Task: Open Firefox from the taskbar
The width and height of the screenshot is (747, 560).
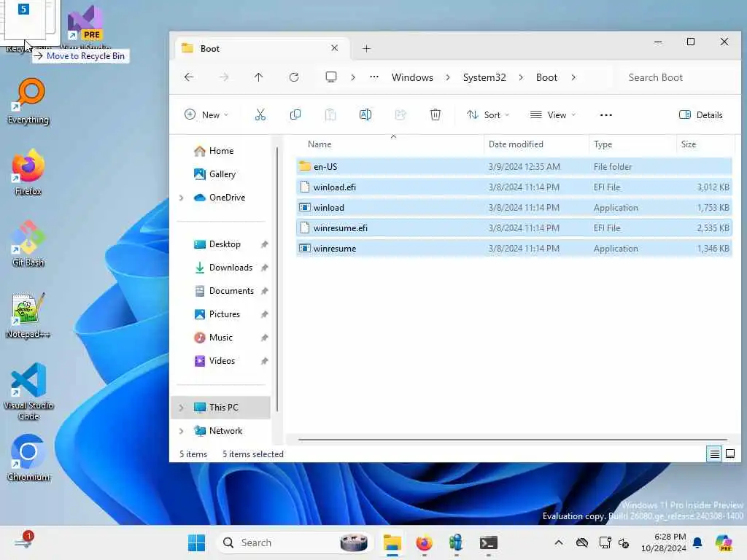Action: (x=424, y=542)
